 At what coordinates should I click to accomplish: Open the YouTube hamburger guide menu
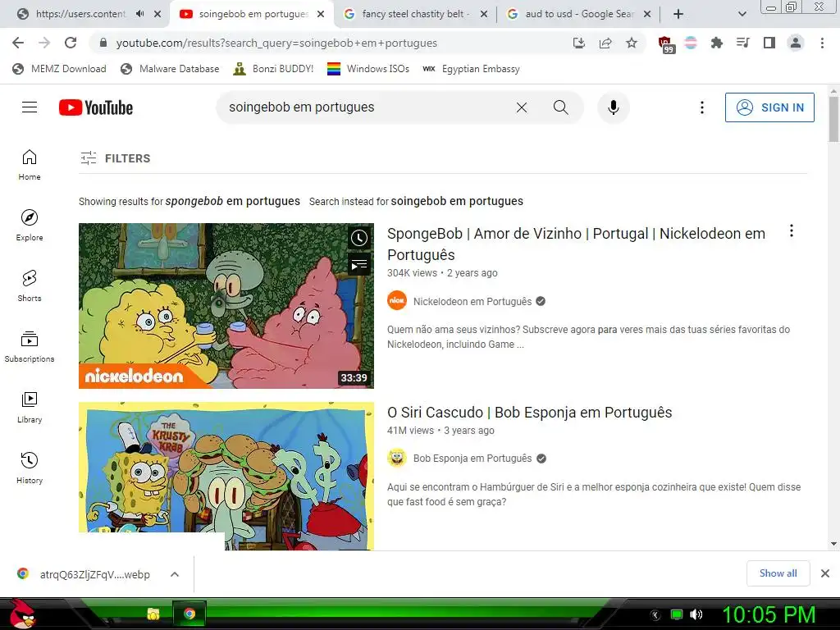pyautogui.click(x=30, y=107)
